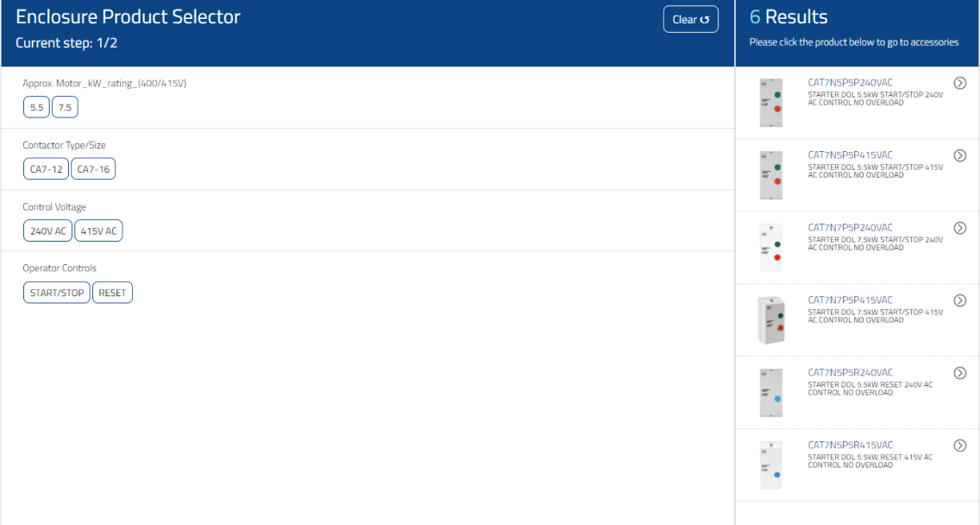Click arrow icon beside CAT7N5P5R415VAC
Screen dimensions: 980x525
[959, 446]
